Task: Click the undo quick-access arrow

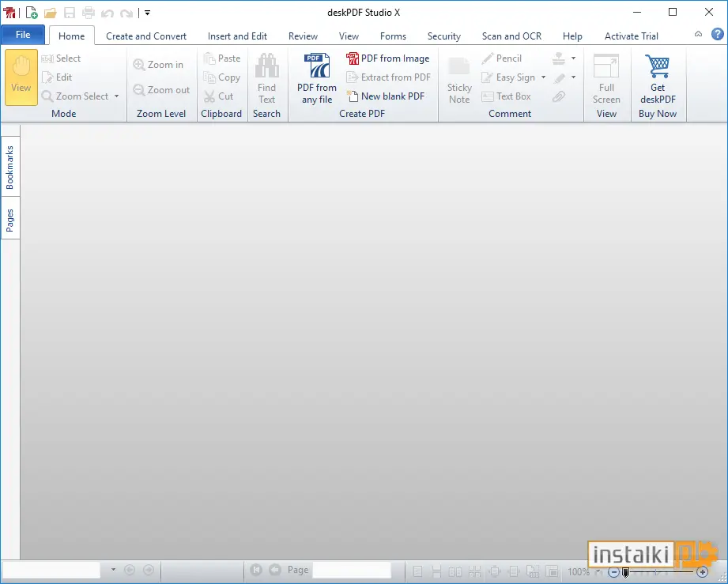Action: pos(108,13)
